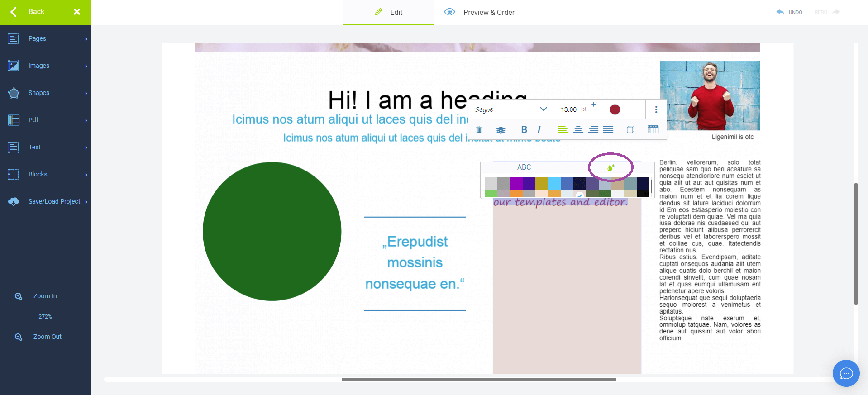Click the Images sidebar icon
This screenshot has height=395, width=868.
14,66
